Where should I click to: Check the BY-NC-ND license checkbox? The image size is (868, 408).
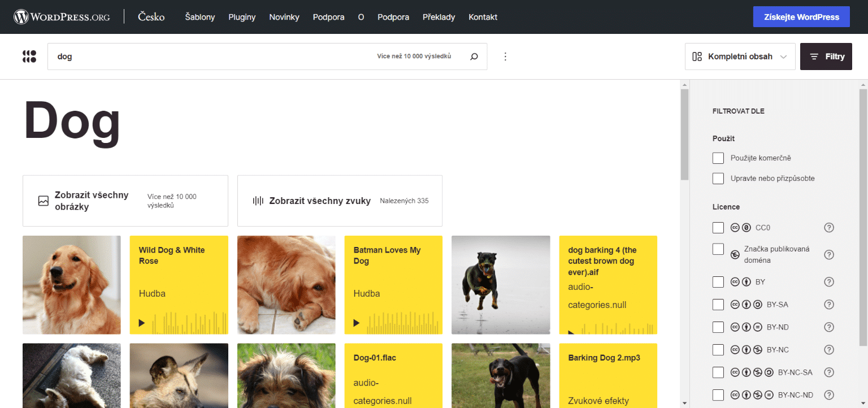[x=718, y=395]
